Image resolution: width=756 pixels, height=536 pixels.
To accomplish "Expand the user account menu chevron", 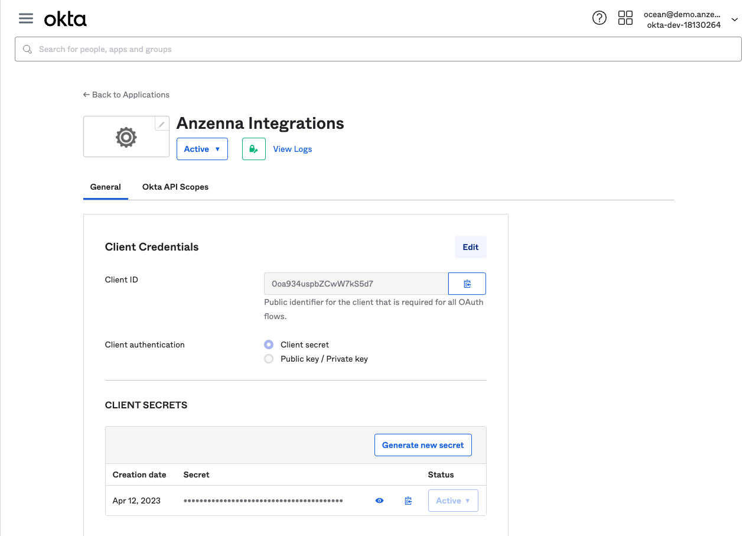I will tap(735, 20).
